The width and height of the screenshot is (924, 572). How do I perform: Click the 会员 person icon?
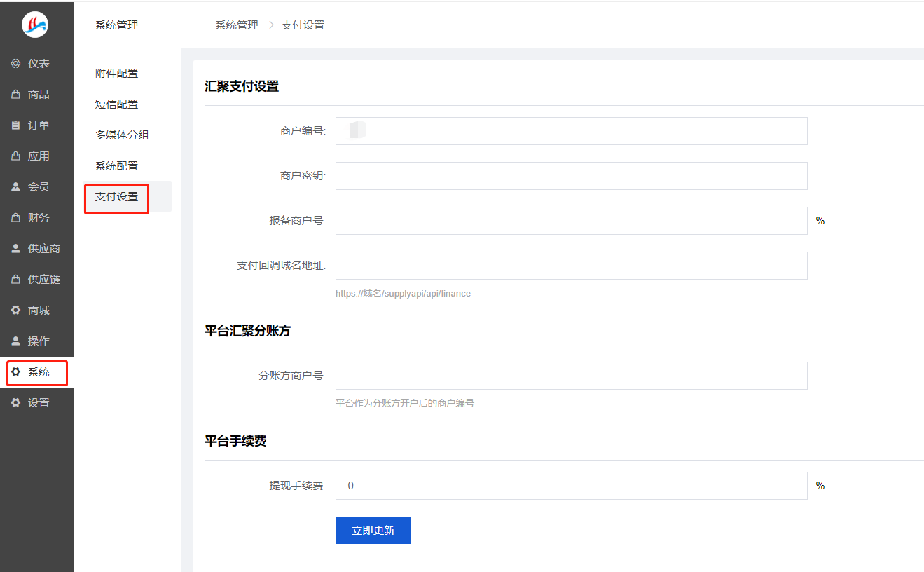pyautogui.click(x=15, y=187)
